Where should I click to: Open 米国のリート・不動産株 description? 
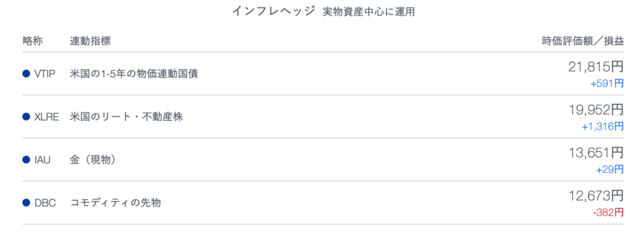tap(126, 117)
